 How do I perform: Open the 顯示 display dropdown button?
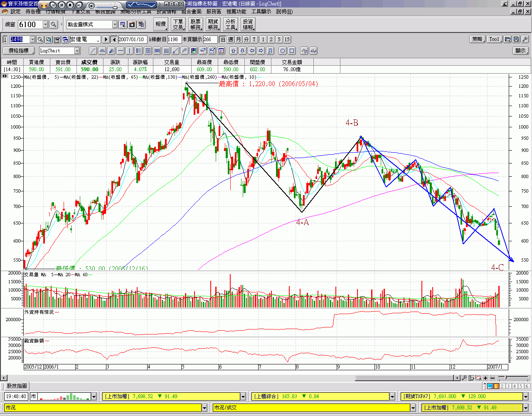521,51
